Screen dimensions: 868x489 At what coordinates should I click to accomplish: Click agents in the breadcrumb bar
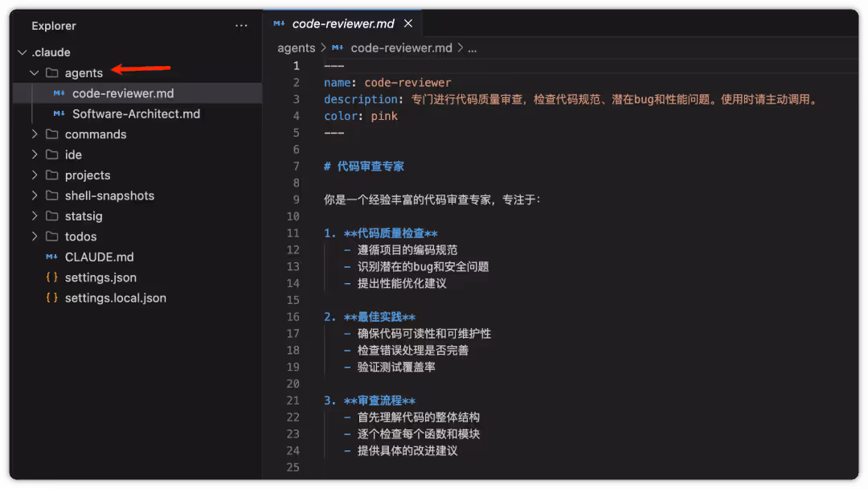pyautogui.click(x=296, y=47)
